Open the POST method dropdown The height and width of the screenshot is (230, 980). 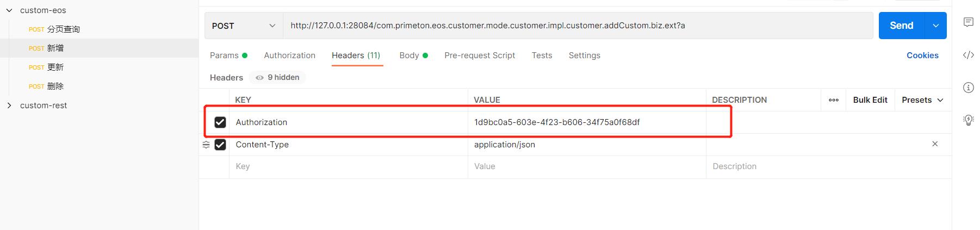244,26
